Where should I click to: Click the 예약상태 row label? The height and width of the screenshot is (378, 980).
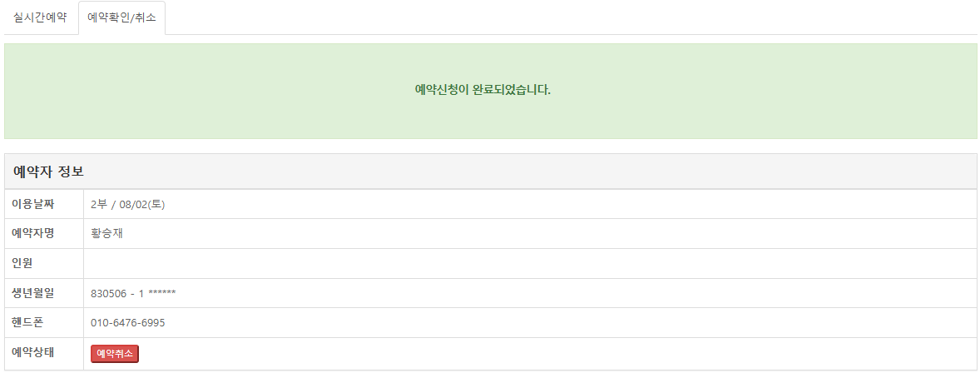point(33,352)
